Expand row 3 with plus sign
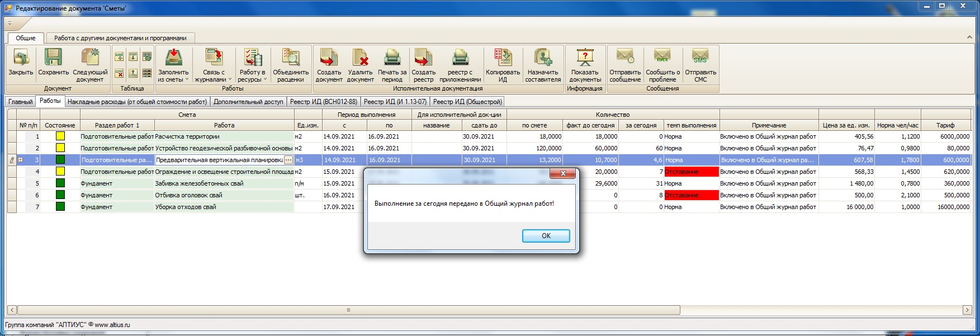 (x=21, y=160)
